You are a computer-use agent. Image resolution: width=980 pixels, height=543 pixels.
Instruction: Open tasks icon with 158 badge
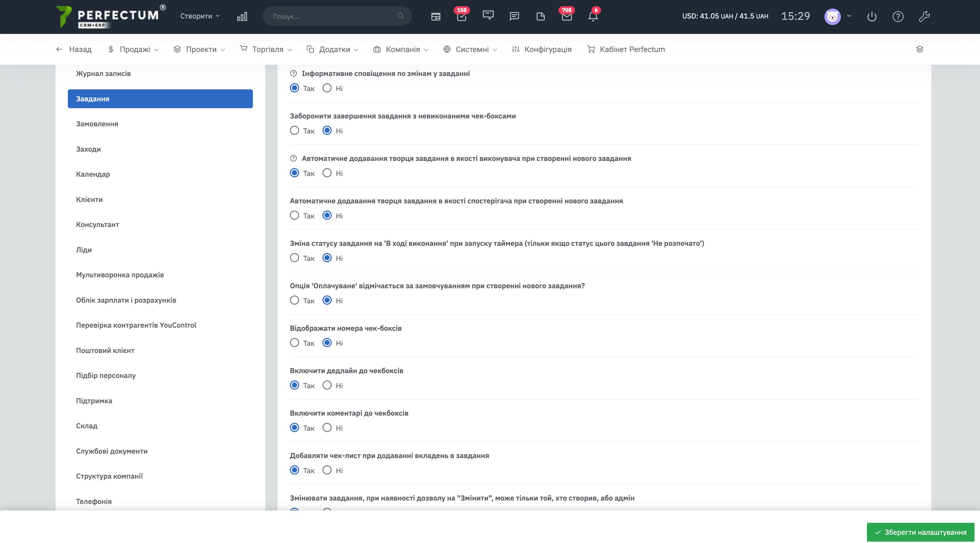[462, 16]
